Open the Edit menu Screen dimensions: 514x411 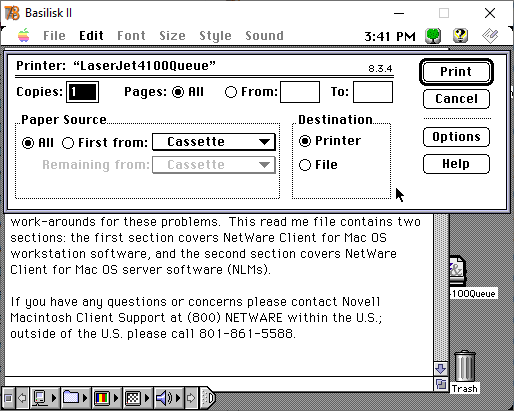coord(91,36)
